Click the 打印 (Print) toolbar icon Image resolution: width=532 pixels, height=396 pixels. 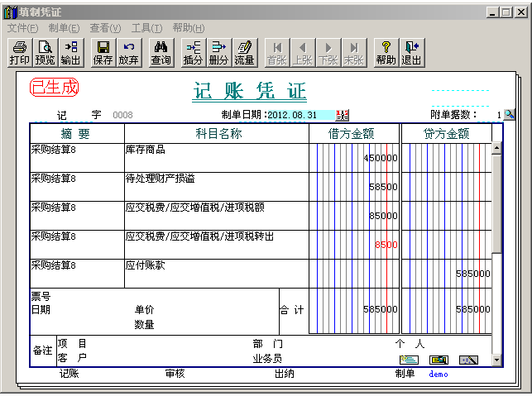point(19,53)
